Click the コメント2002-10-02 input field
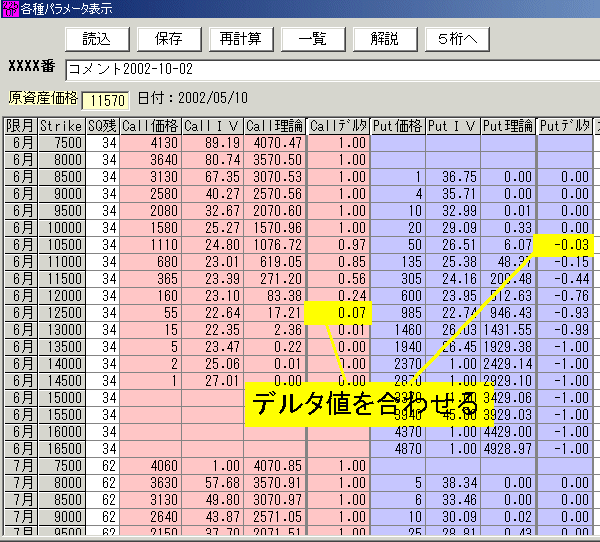This screenshot has height=542, width=600. tap(333, 70)
